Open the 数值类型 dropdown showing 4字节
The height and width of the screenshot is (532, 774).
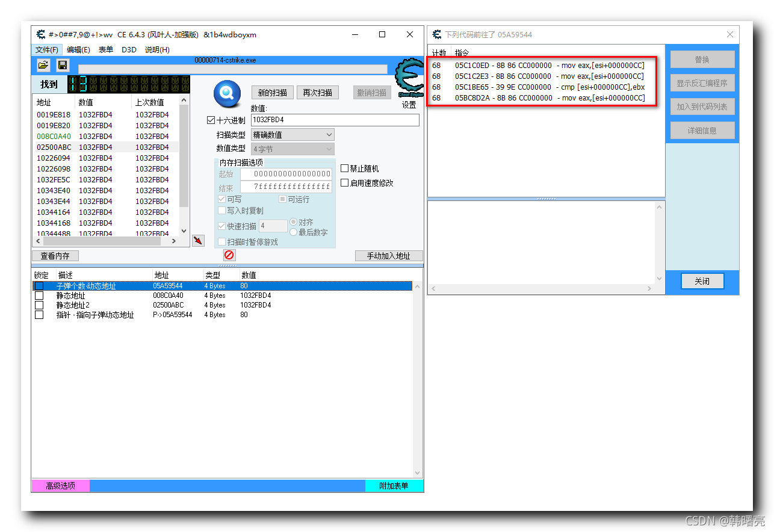pyautogui.click(x=293, y=149)
